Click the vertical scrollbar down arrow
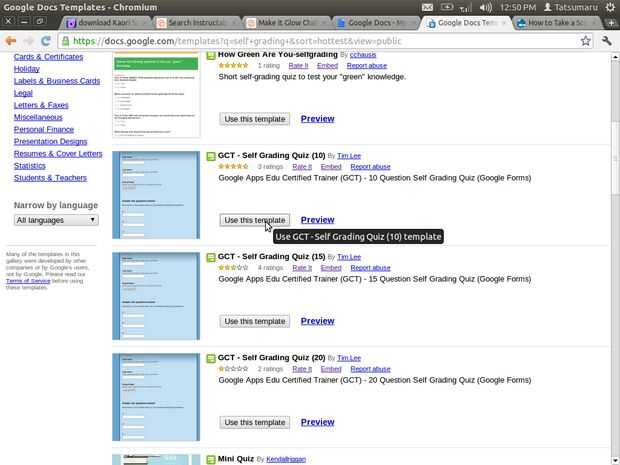Screen dimensions: 620x465 coord(615,461)
